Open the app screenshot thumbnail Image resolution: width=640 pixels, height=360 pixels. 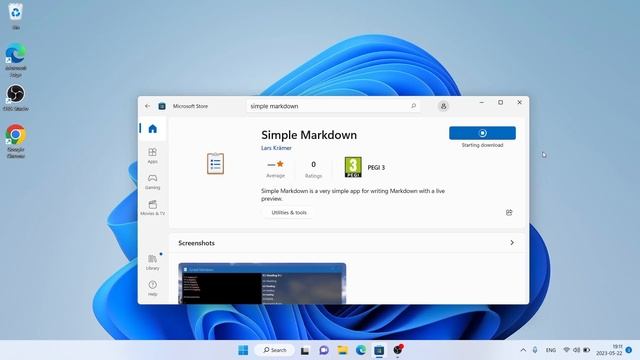point(262,283)
